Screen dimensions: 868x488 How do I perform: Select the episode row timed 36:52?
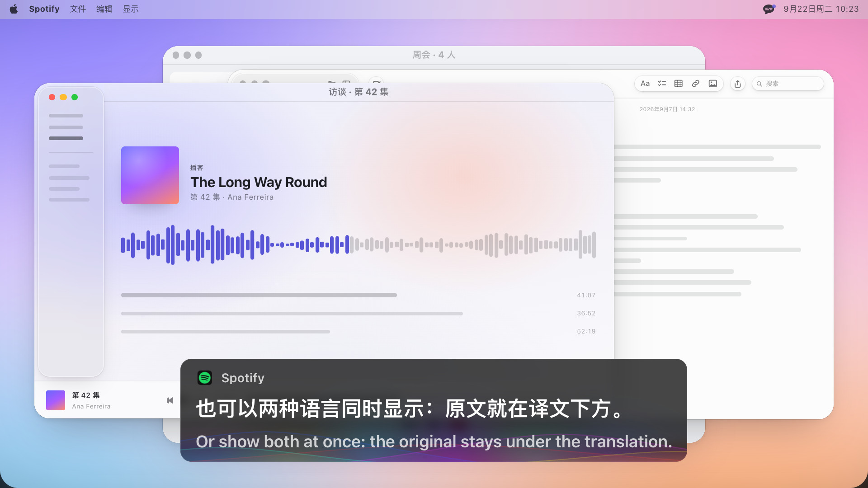click(x=359, y=313)
